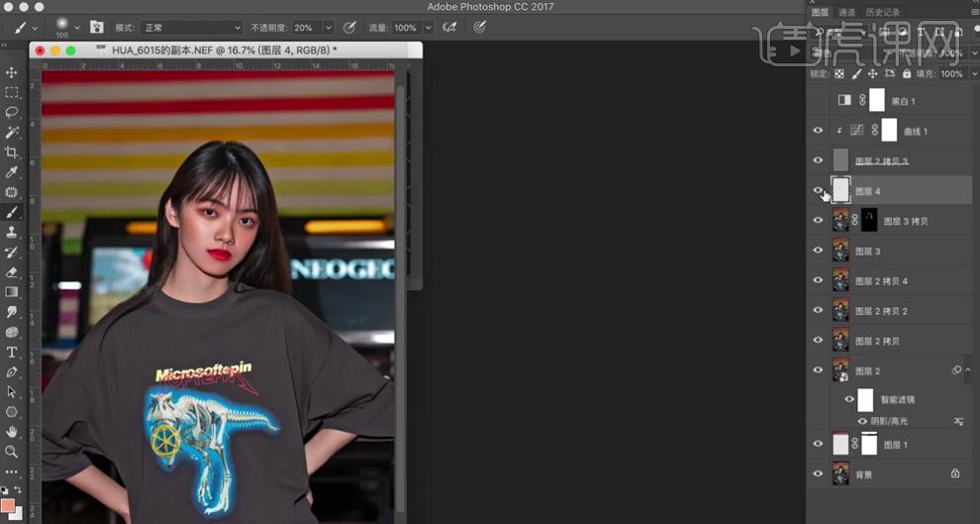Viewport: 980px width, 524px height.
Task: Hide the 图层 4 layer
Action: [x=818, y=191]
